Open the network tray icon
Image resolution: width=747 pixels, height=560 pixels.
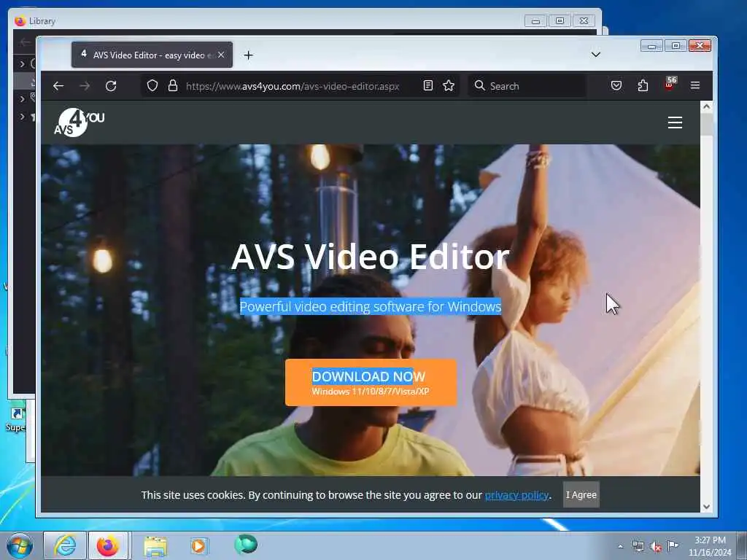638,546
